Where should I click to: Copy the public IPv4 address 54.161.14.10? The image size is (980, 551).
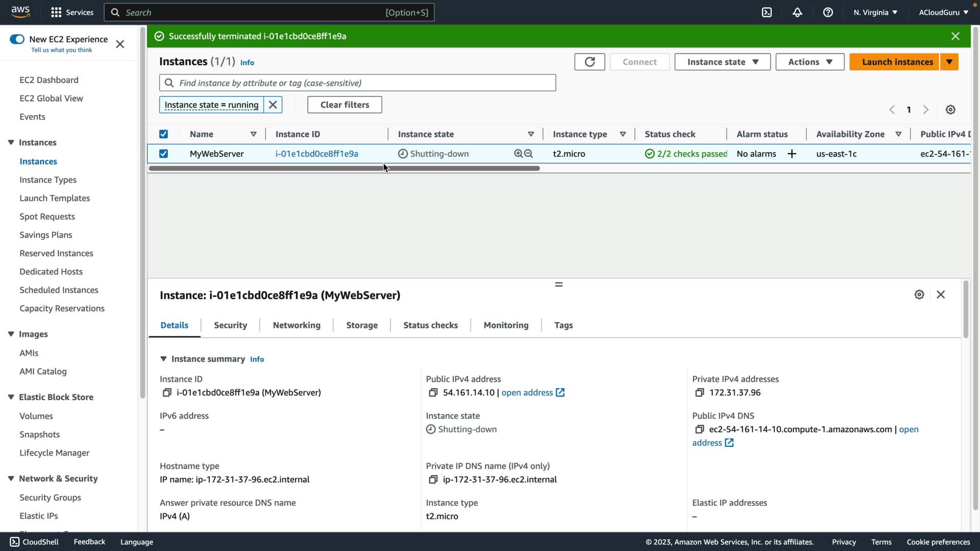tap(433, 392)
